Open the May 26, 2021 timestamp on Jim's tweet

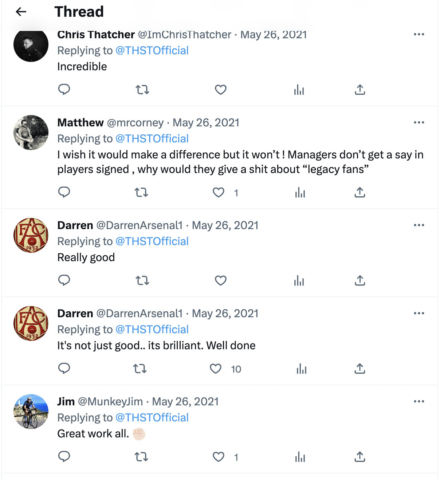pos(185,401)
